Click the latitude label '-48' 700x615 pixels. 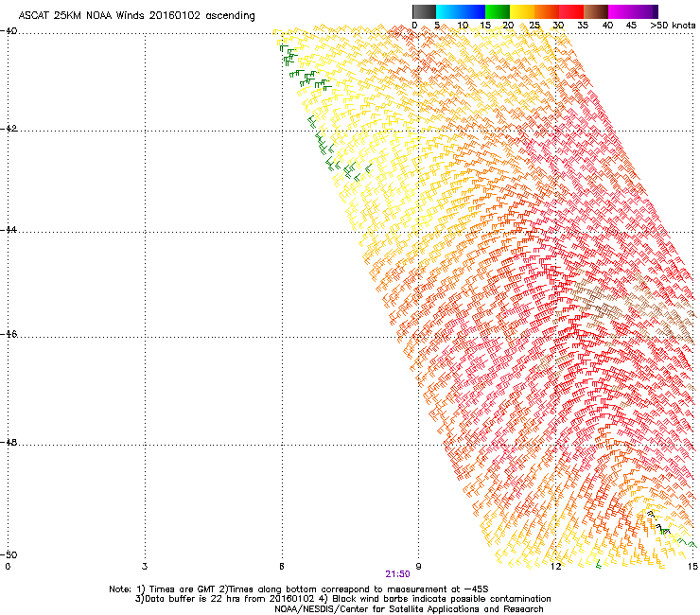tap(9, 442)
